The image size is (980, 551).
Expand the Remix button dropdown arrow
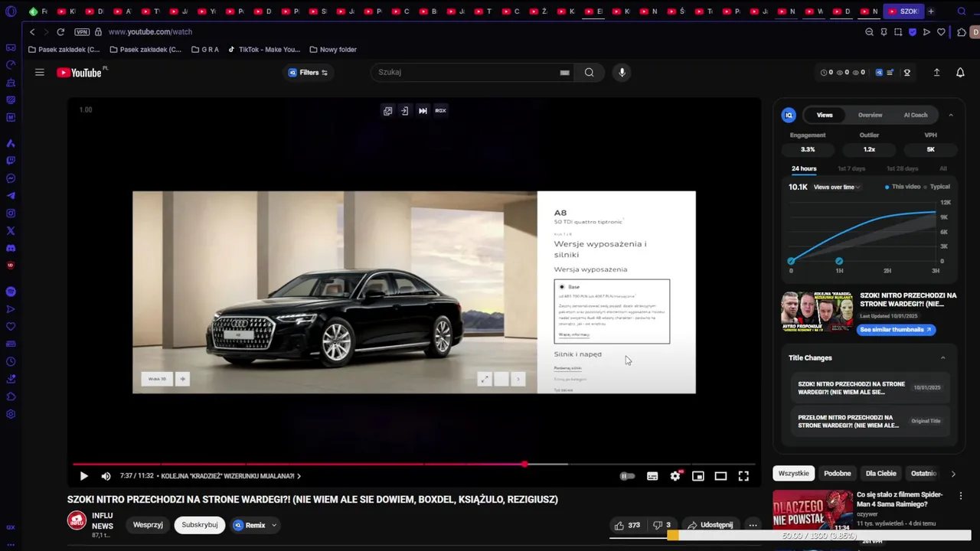tap(274, 525)
